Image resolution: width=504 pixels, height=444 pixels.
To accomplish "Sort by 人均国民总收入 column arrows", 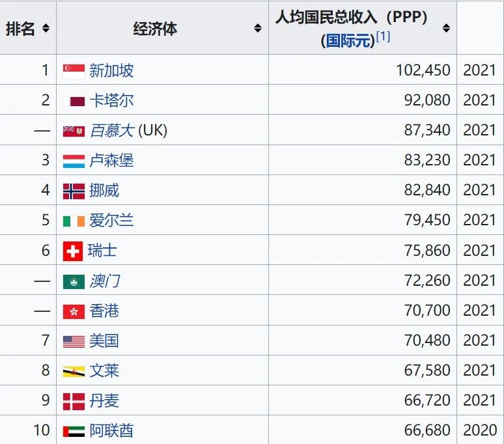I will [x=446, y=28].
